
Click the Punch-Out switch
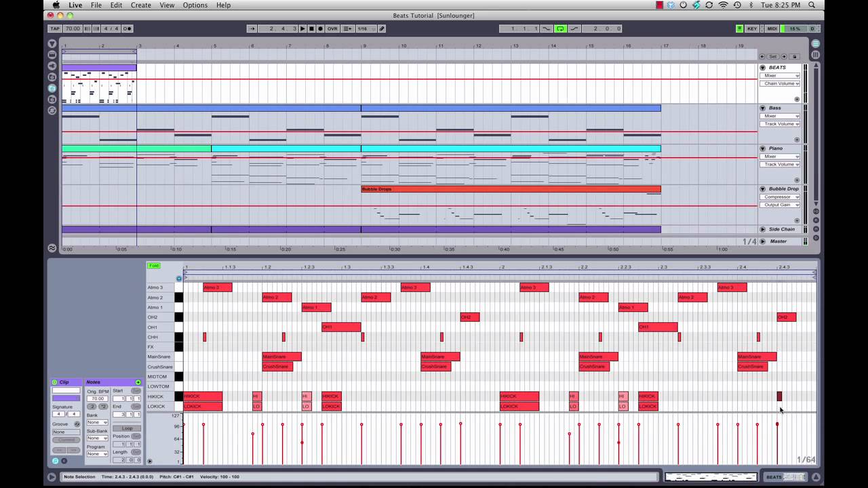574,28
